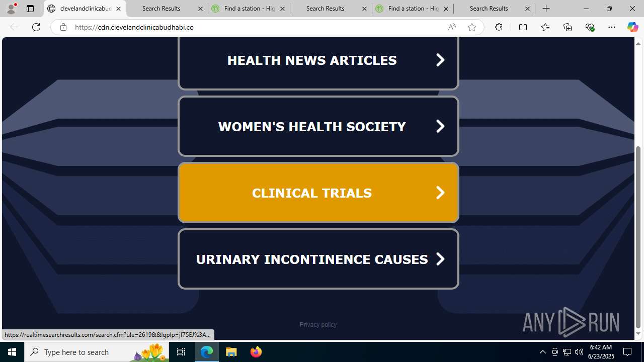Screen dimensions: 644x362
Task: Open the Favorites list icon
Action: (x=545, y=27)
